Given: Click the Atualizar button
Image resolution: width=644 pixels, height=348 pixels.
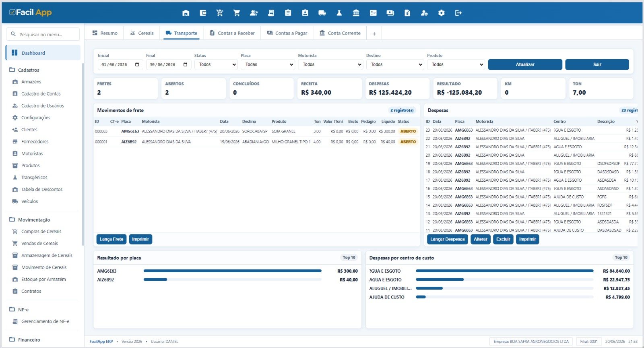Looking at the screenshot, I should pyautogui.click(x=525, y=64).
